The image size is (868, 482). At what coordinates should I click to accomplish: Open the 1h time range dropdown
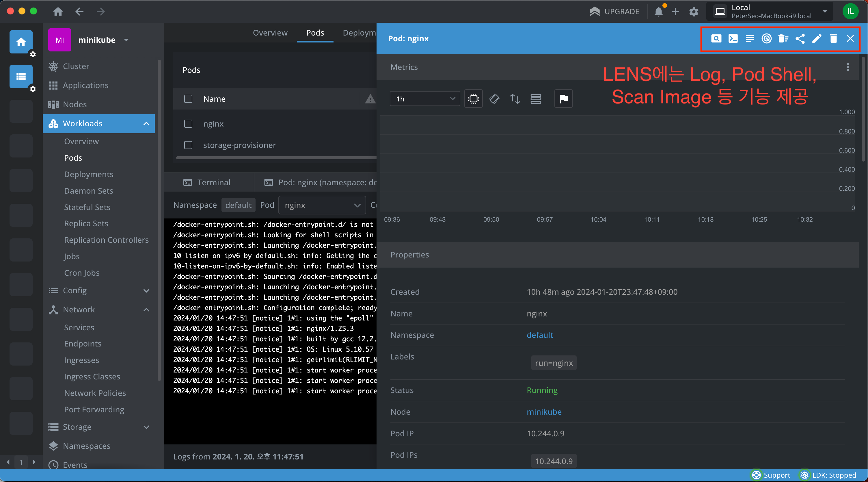point(424,99)
